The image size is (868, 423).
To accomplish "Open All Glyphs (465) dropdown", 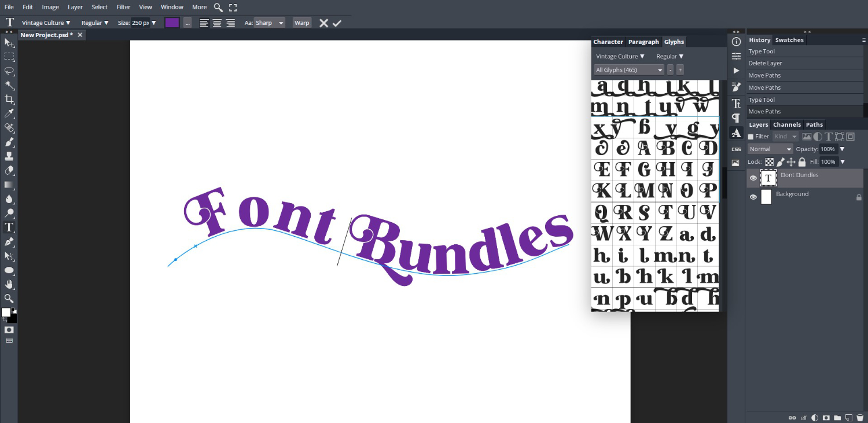I will point(629,70).
